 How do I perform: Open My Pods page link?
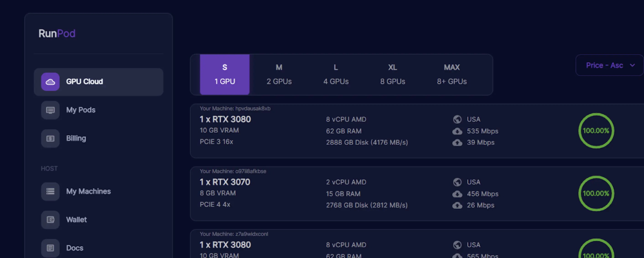[80, 110]
